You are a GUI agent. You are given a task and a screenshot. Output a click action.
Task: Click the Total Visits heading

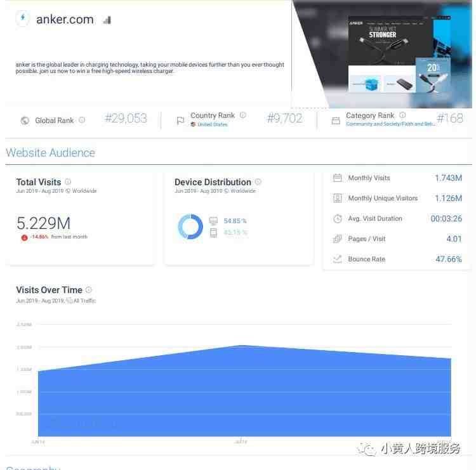39,182
